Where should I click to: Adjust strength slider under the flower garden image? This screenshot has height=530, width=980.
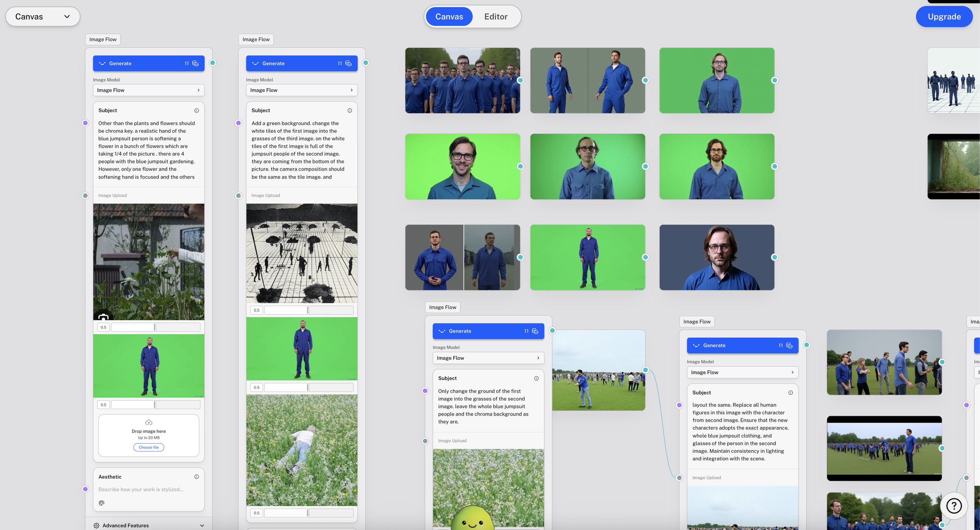(155, 327)
